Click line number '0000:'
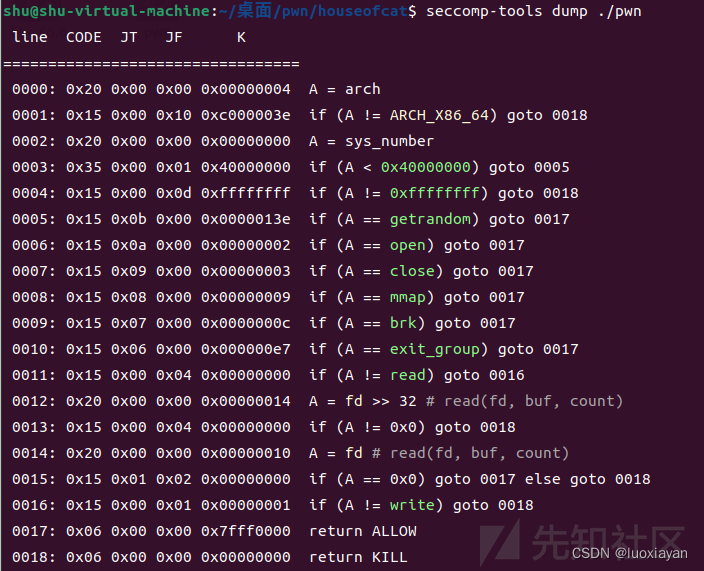This screenshot has width=704, height=571. (34, 89)
